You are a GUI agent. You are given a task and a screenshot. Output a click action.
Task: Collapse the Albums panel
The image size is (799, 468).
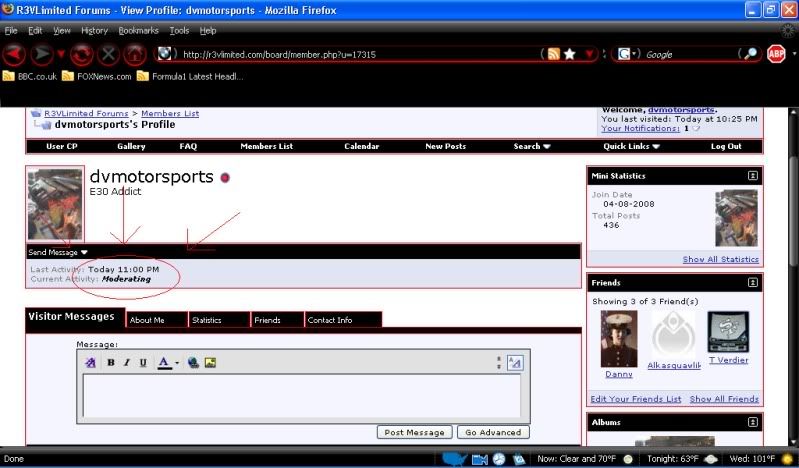point(753,422)
